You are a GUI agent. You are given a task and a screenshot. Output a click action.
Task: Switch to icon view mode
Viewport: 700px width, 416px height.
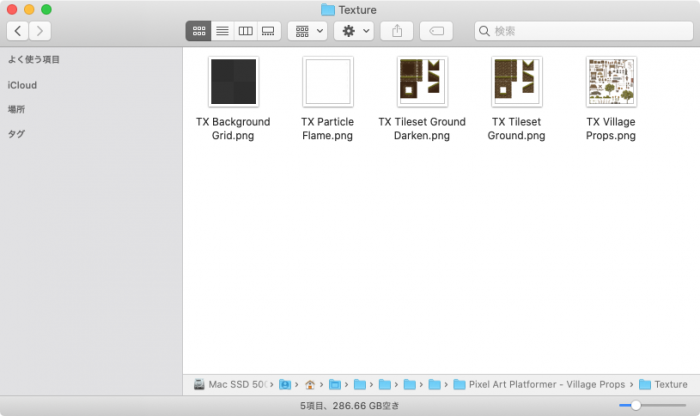198,31
